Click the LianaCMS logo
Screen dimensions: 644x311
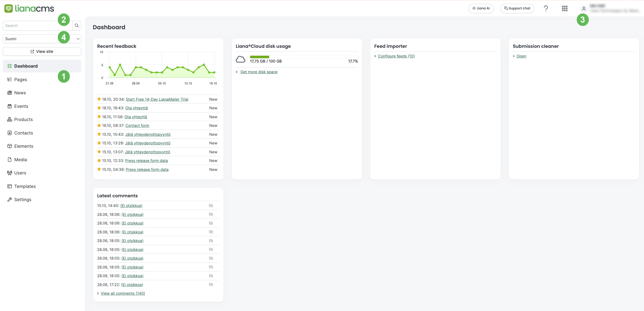[29, 8]
